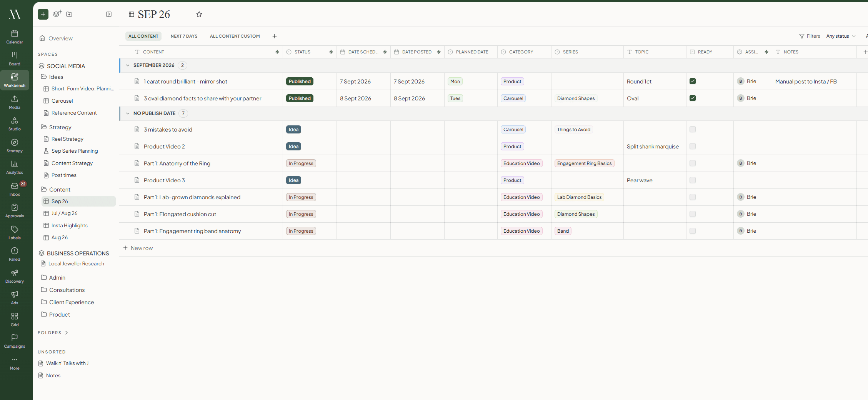This screenshot has height=400, width=868.
Task: Open the Approvals section
Action: [15, 211]
